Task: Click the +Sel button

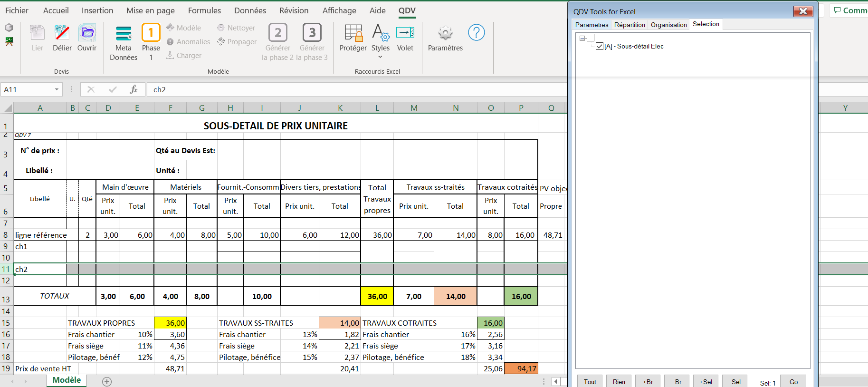Action: (x=706, y=382)
